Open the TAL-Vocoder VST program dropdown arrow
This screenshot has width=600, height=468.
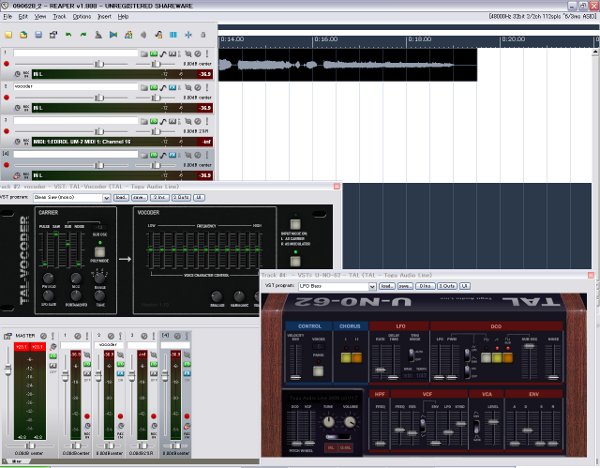(x=106, y=198)
